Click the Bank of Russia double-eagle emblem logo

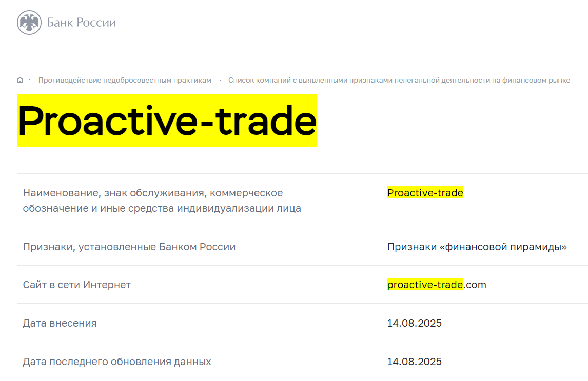tap(28, 22)
